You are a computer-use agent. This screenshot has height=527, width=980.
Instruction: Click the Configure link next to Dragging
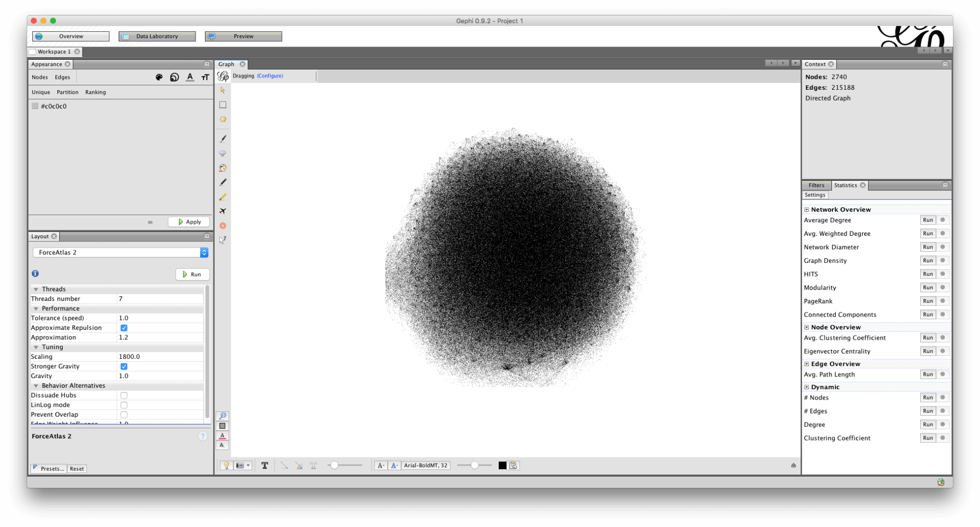pyautogui.click(x=270, y=76)
